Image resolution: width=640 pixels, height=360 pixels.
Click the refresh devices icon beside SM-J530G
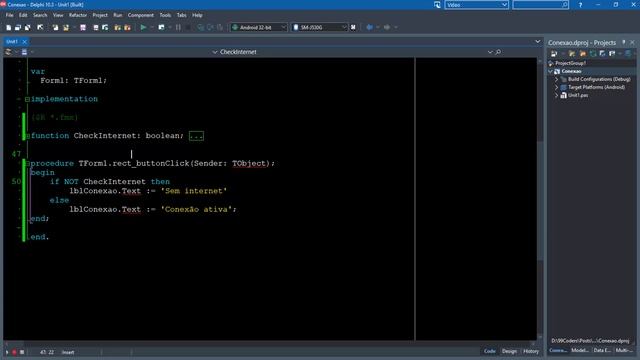pos(353,27)
